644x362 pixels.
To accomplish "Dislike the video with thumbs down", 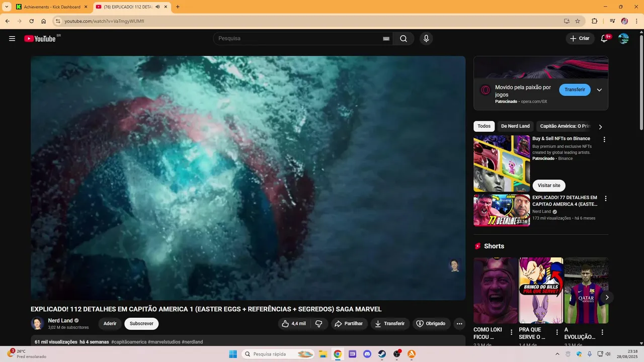I will click(319, 324).
